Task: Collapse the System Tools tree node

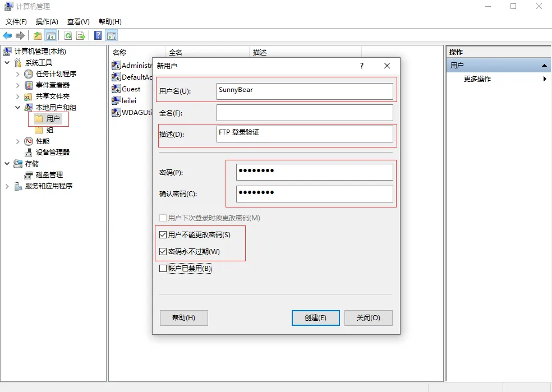Action: 7,63
